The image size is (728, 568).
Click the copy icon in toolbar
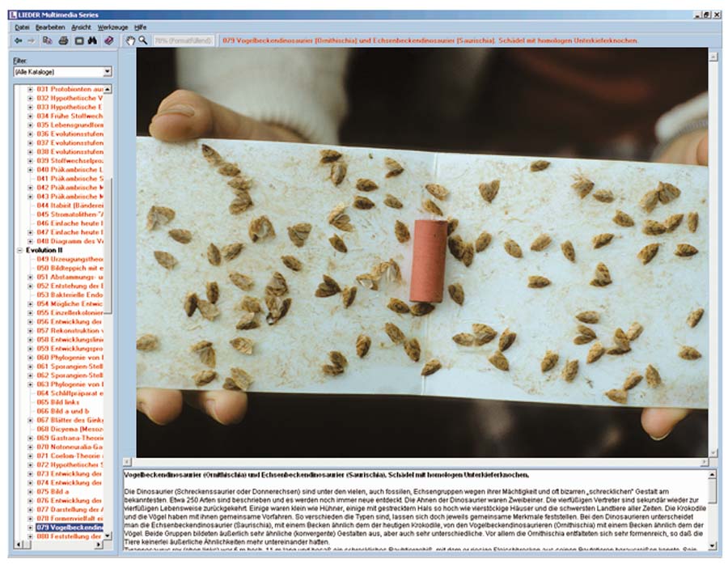pos(48,40)
